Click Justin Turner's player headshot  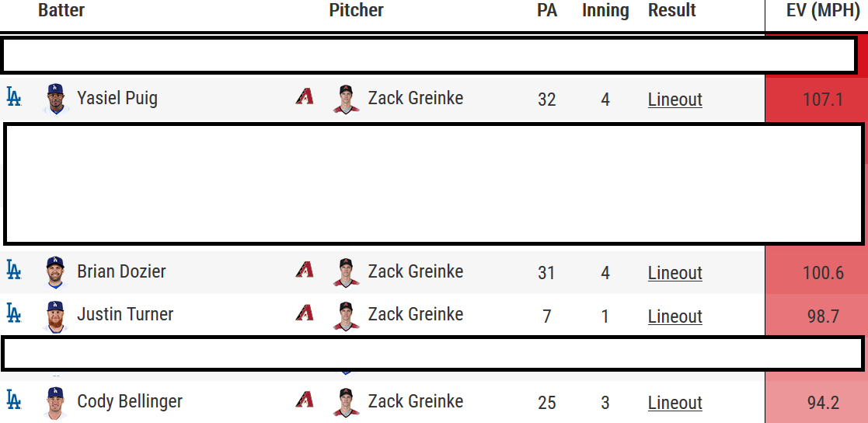(x=54, y=316)
